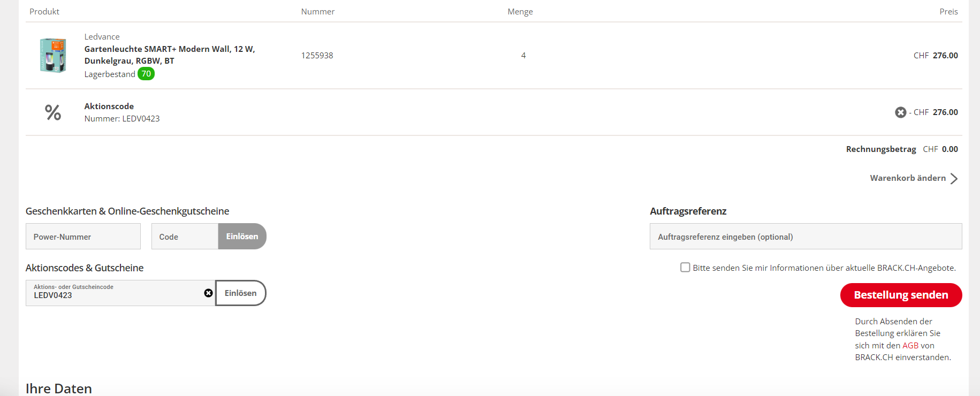This screenshot has height=396, width=980.
Task: Open the Warenkorb ändern link
Action: click(x=907, y=178)
